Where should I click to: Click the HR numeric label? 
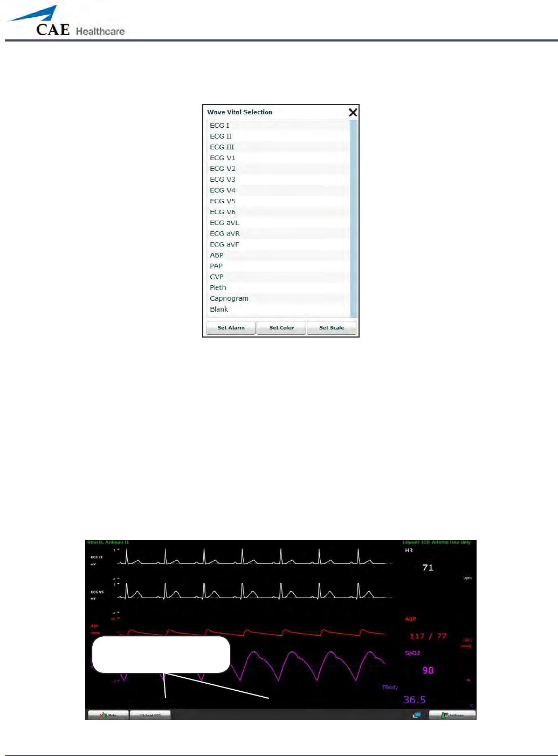(409, 551)
